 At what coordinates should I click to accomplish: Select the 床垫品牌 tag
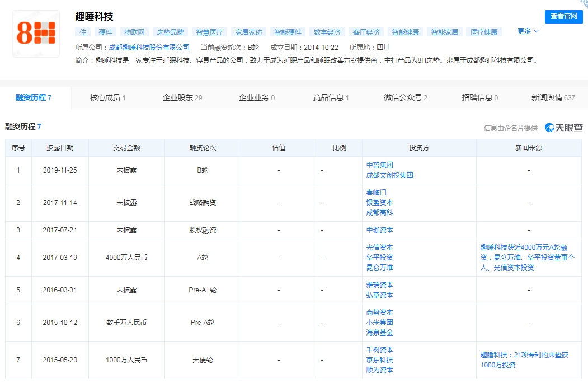(170, 32)
